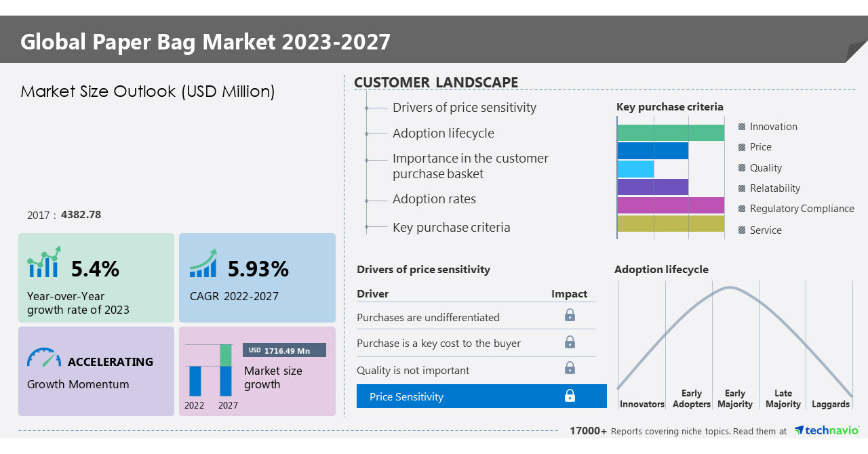Click the USD 1716.49 Mn value badge
The width and height of the screenshot is (868, 454).
tap(283, 350)
